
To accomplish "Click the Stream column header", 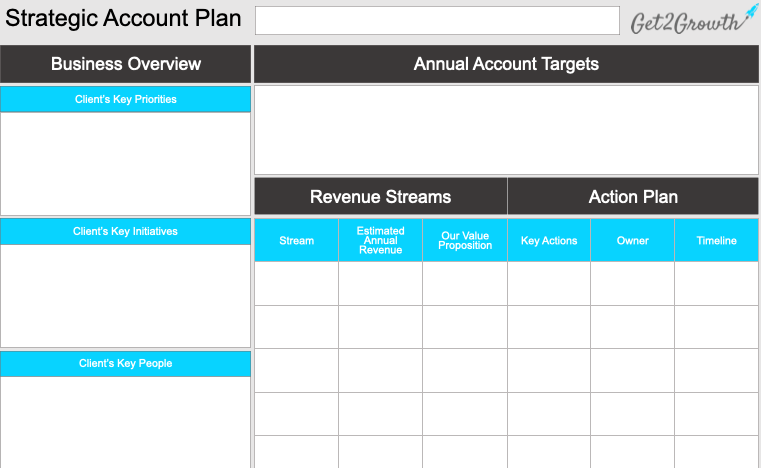I will [297, 241].
